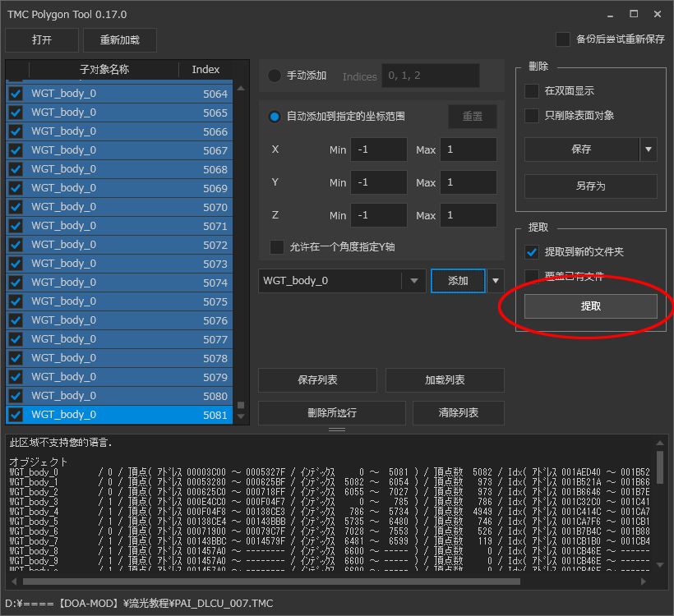Uncheck the row with index 5081

pos(16,415)
